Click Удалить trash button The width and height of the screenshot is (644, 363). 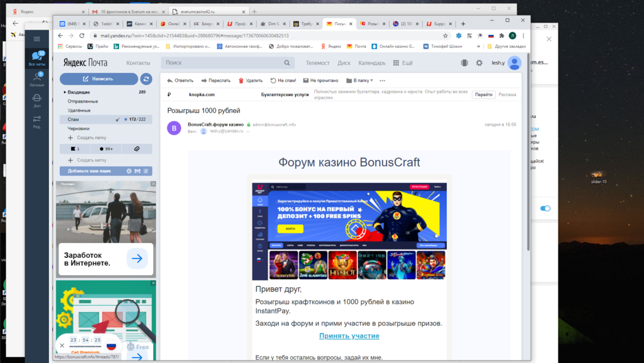[251, 81]
